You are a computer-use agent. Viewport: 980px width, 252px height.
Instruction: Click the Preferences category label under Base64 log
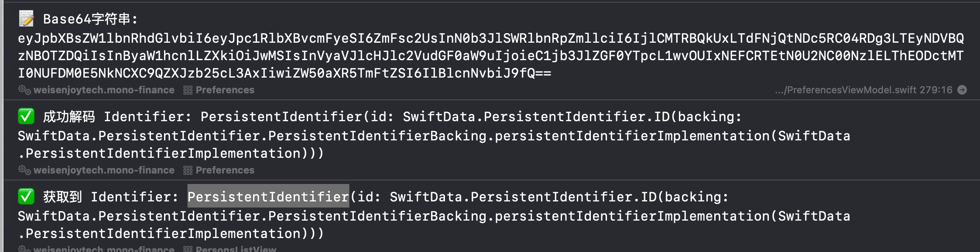(x=225, y=90)
